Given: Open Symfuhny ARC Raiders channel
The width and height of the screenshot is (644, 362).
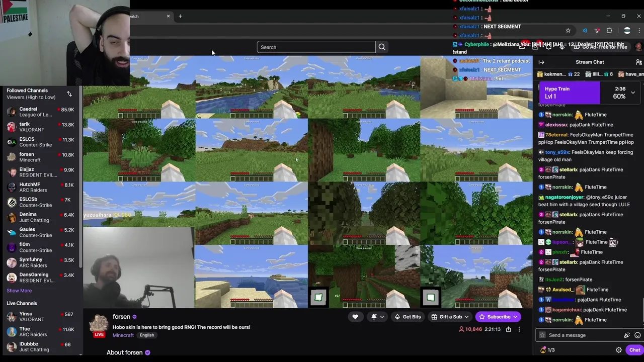Looking at the screenshot, I should tap(40, 263).
